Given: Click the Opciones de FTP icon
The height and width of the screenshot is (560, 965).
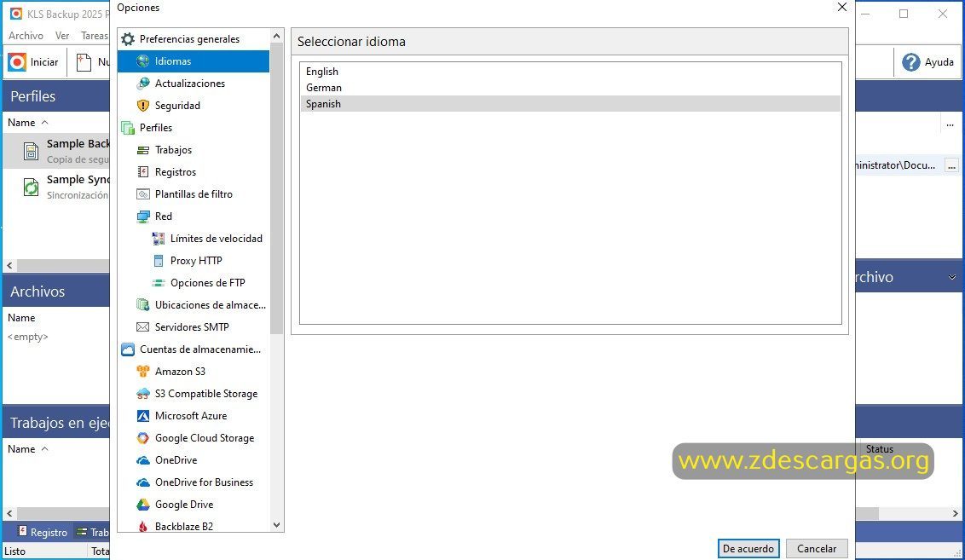Looking at the screenshot, I should (159, 283).
